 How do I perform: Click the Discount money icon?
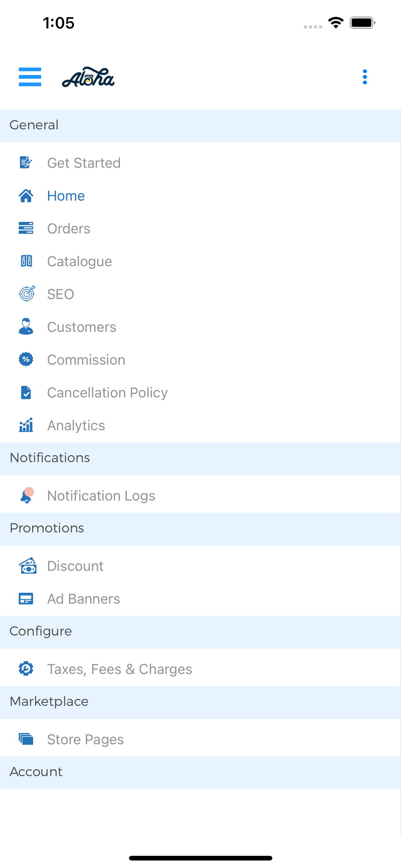[27, 566]
